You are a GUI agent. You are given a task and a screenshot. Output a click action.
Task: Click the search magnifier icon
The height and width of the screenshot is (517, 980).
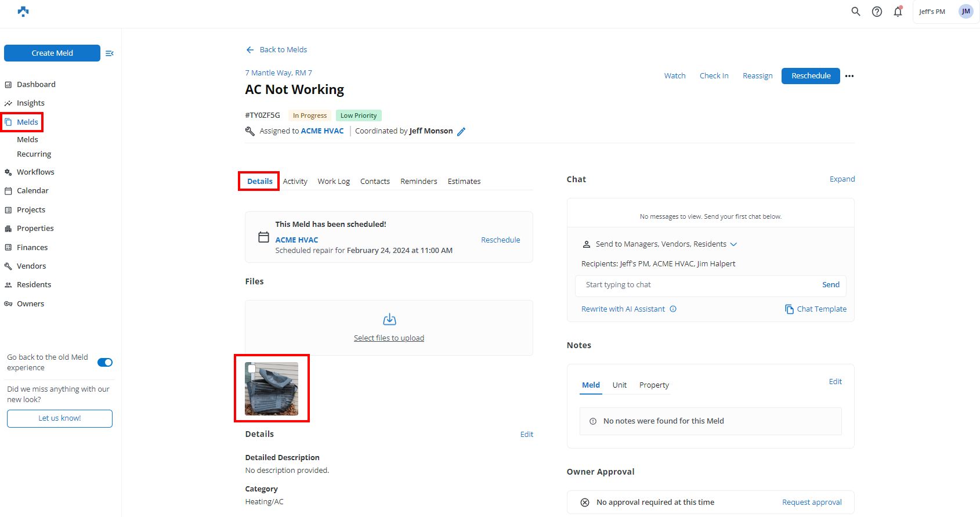(x=855, y=12)
